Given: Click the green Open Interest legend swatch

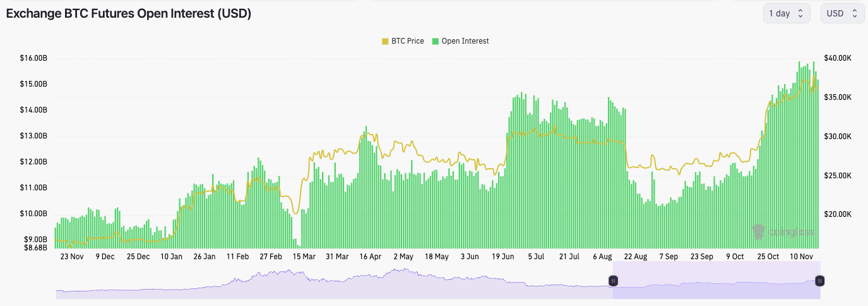Looking at the screenshot, I should (x=436, y=41).
